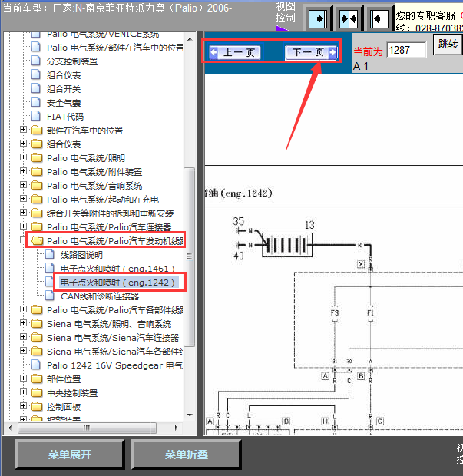The height and width of the screenshot is (476, 463).
Task: Expand Palio 电气系统/起动和在充电 folder
Action: pyautogui.click(x=23, y=199)
